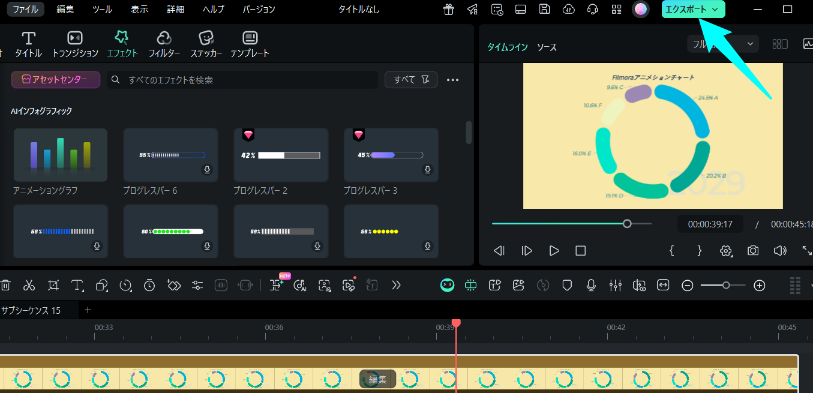
Task: Add a new sequence tab with plus
Action: [x=88, y=310]
